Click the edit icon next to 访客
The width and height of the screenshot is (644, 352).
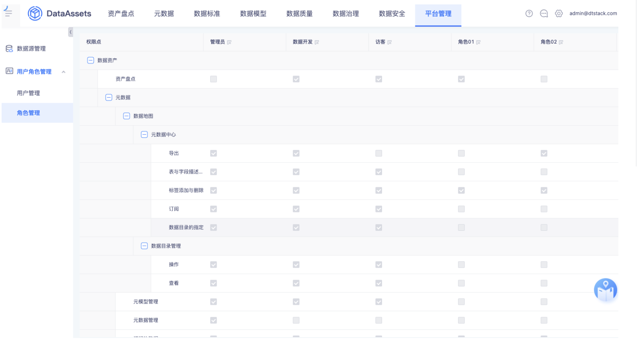[x=389, y=42]
